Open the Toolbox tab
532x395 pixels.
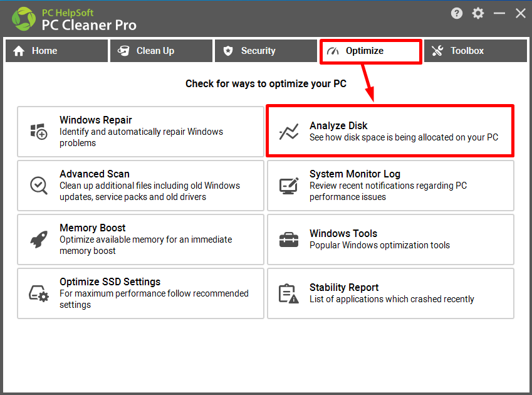(x=476, y=51)
